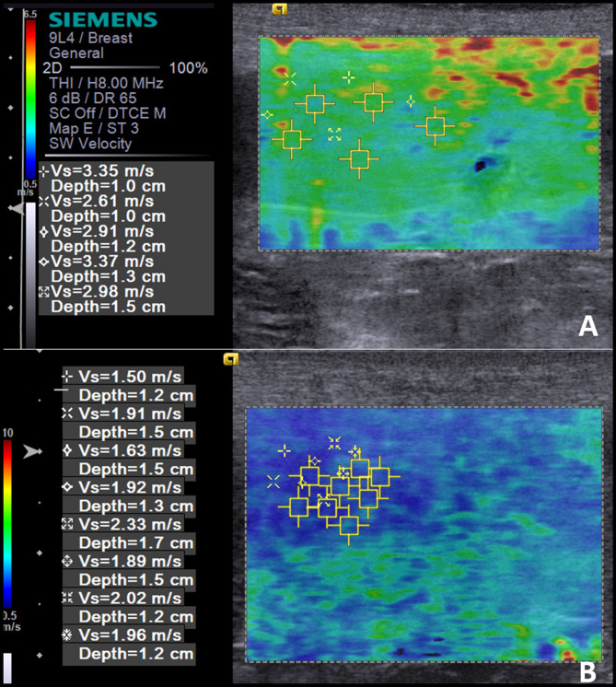Click the 'Vs=1.89 m/s' reading
The width and height of the screenshot is (616, 687).
[x=130, y=561]
